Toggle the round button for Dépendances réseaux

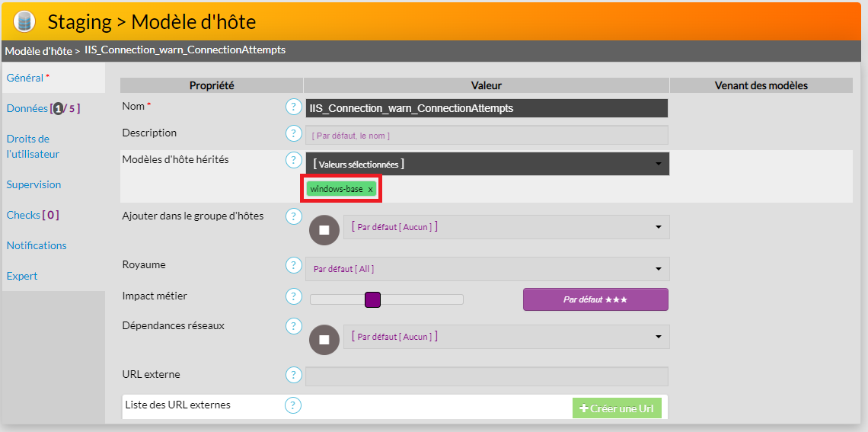324,340
